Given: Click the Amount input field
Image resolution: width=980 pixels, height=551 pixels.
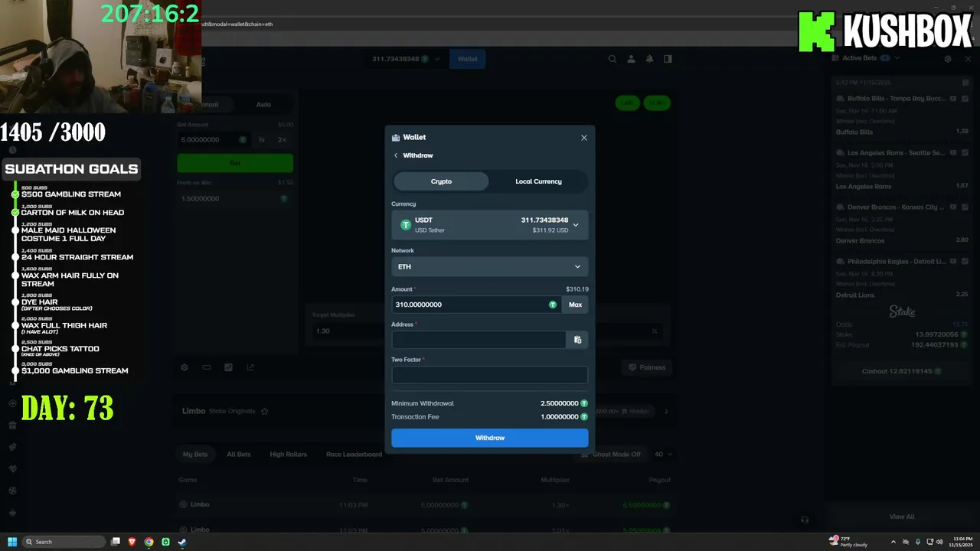Looking at the screenshot, I should coord(476,305).
